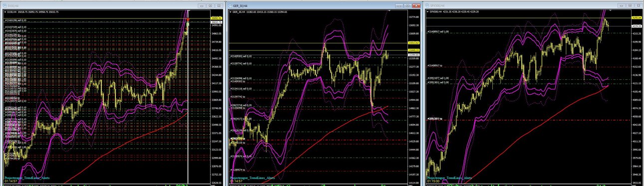Select the #21389574 tp line on GER_30
Screen dimensions: 644x186
[x=238, y=170]
